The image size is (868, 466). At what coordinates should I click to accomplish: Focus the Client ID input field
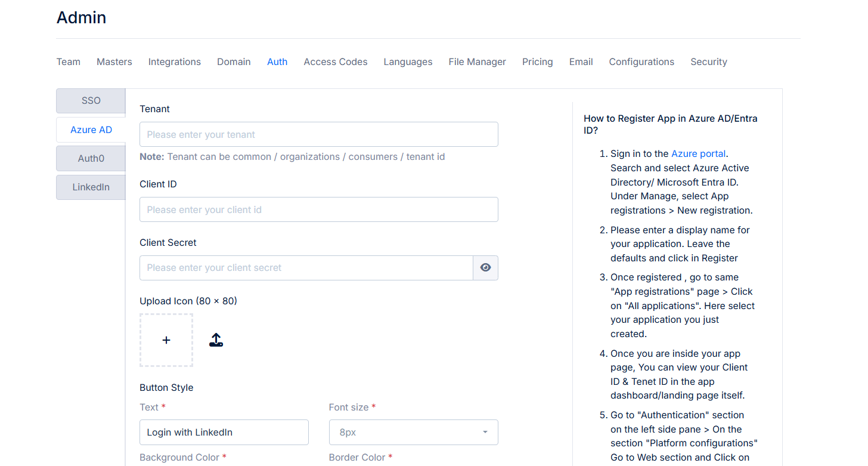pyautogui.click(x=318, y=210)
